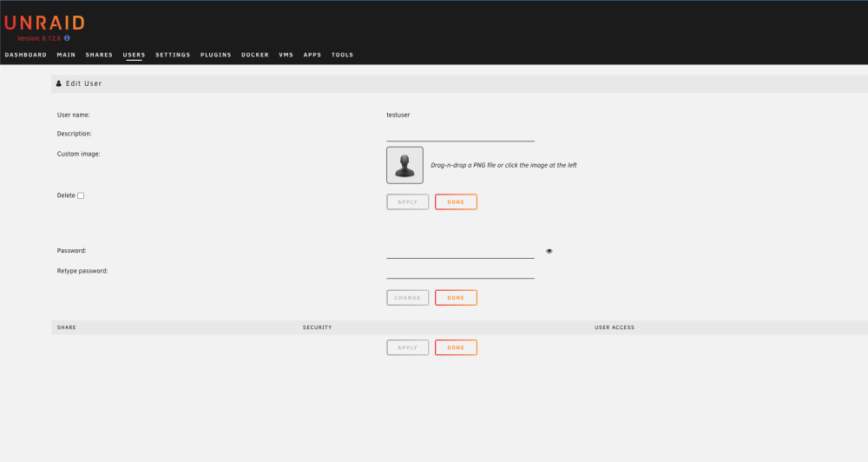Click the custom image avatar thumbnail

404,165
